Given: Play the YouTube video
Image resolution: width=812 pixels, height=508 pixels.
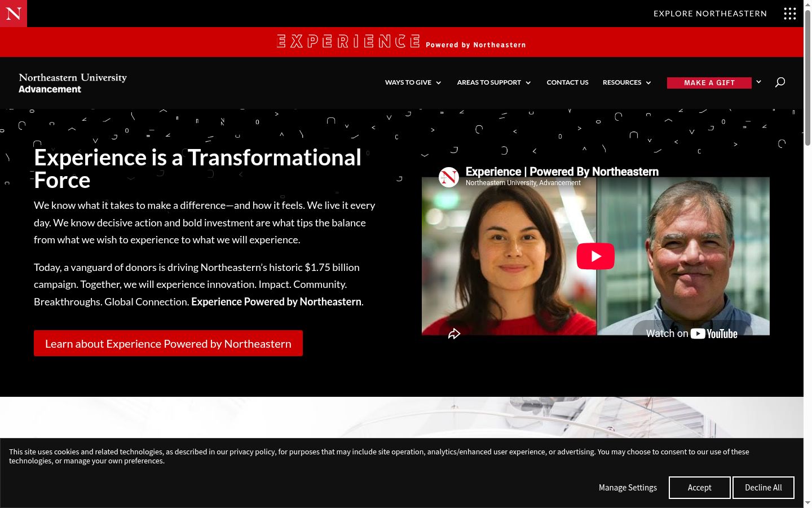Looking at the screenshot, I should click(595, 256).
